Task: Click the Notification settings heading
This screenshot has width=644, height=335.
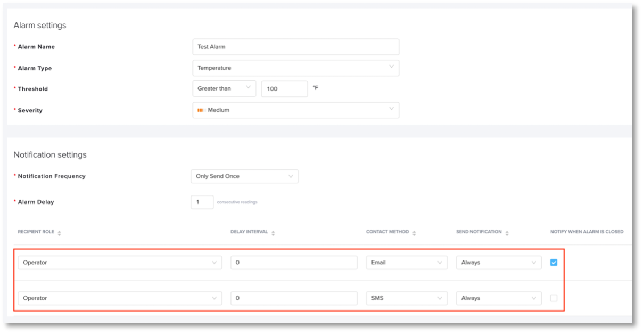Action: pos(50,155)
